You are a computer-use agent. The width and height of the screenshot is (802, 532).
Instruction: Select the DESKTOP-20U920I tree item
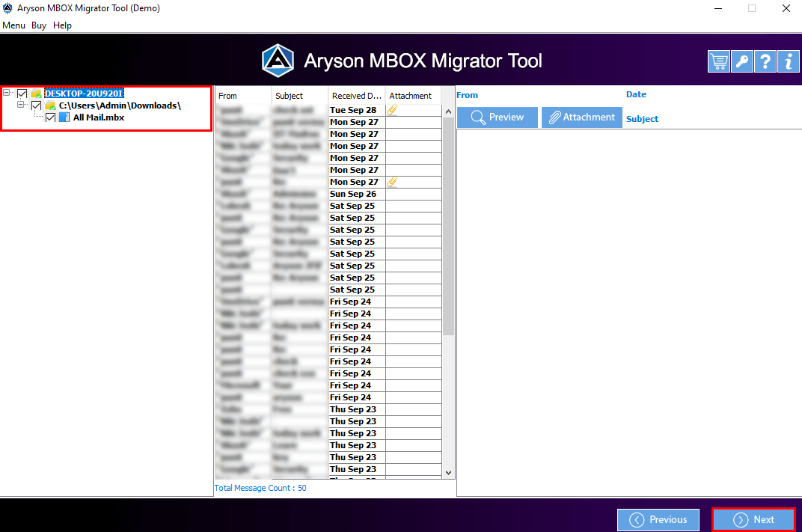click(85, 94)
